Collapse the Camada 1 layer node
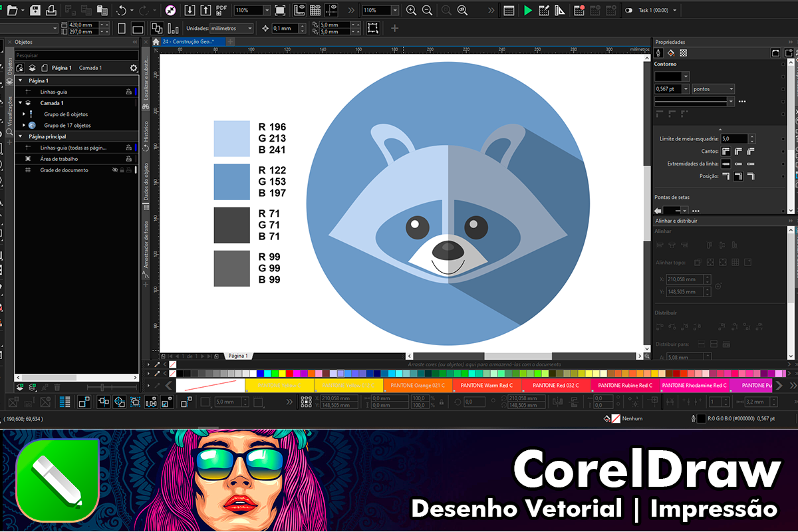This screenshot has width=798, height=532. pyautogui.click(x=21, y=103)
